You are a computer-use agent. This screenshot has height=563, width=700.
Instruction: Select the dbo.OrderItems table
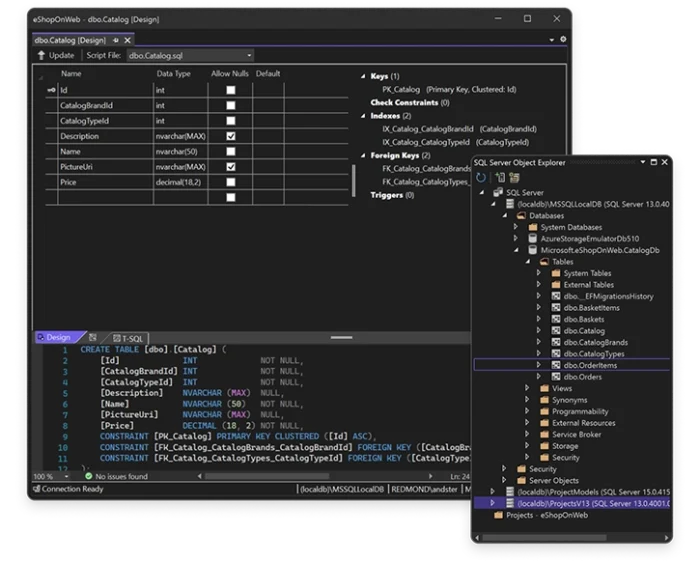tap(590, 366)
